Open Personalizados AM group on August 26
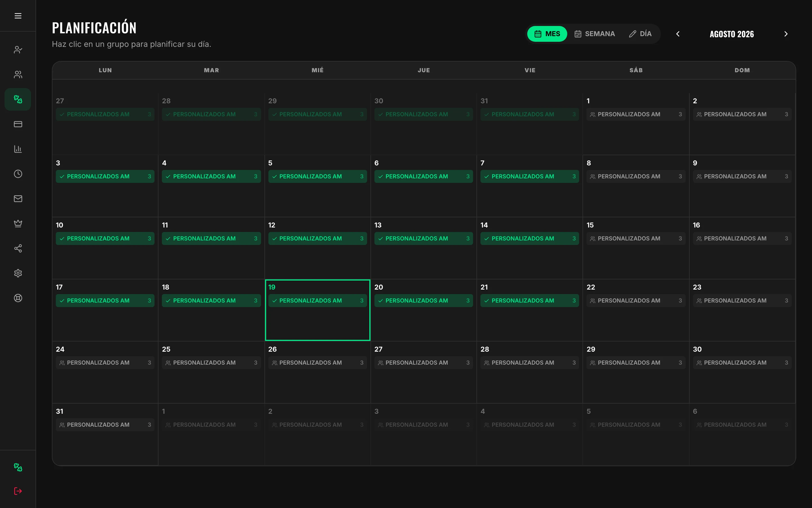The height and width of the screenshot is (508, 812). pos(317,363)
